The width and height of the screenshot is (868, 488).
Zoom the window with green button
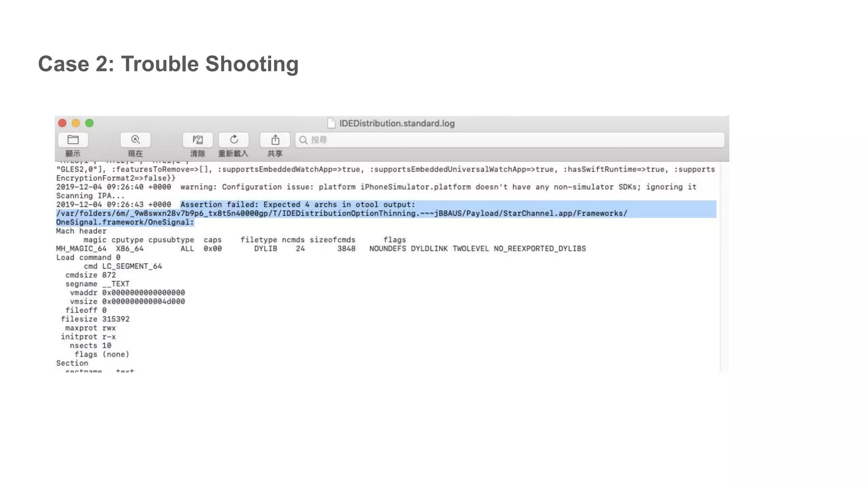pos(89,123)
